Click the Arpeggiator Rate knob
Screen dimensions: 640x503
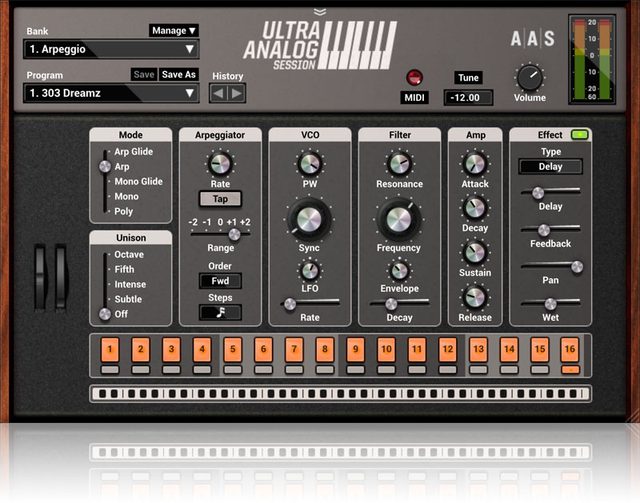(220, 164)
